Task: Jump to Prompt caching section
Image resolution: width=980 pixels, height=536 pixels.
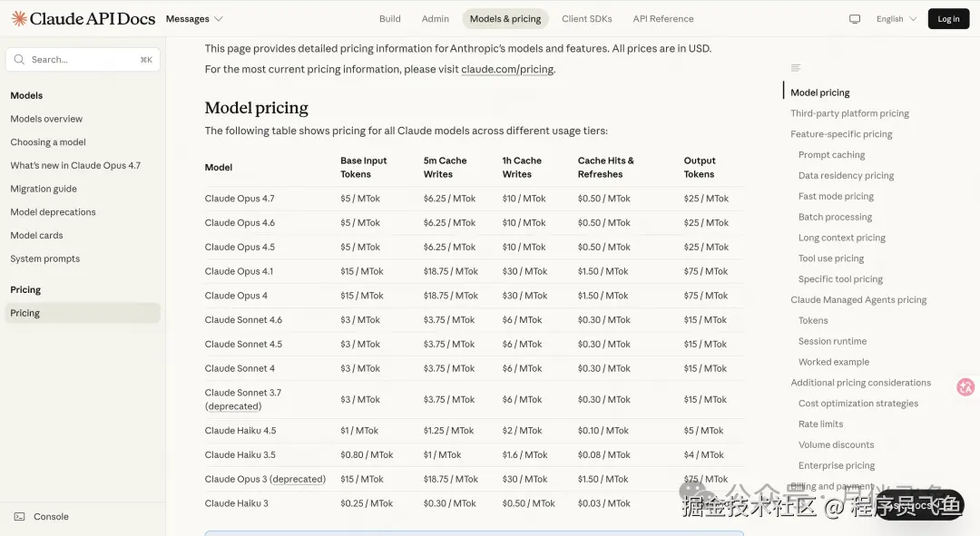Action: pyautogui.click(x=832, y=154)
